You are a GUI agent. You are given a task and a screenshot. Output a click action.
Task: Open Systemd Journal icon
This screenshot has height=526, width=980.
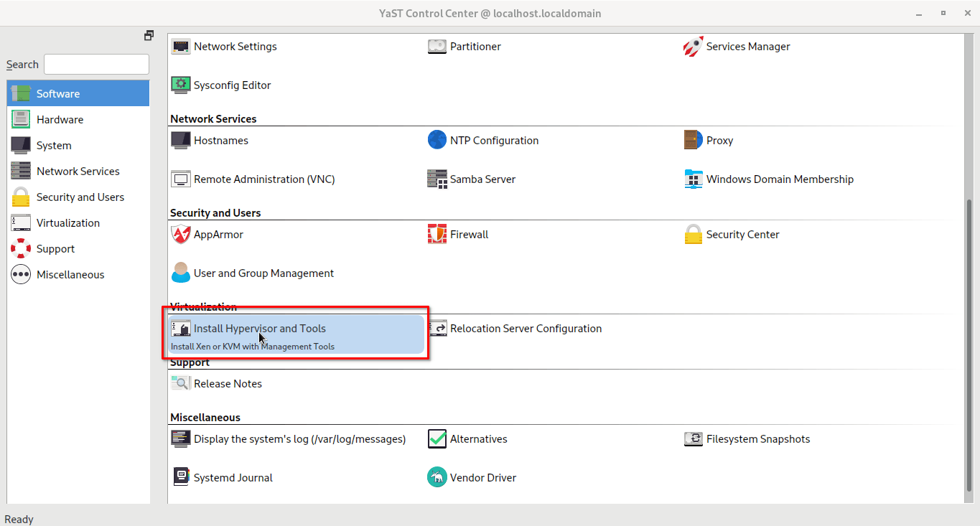[x=181, y=478]
